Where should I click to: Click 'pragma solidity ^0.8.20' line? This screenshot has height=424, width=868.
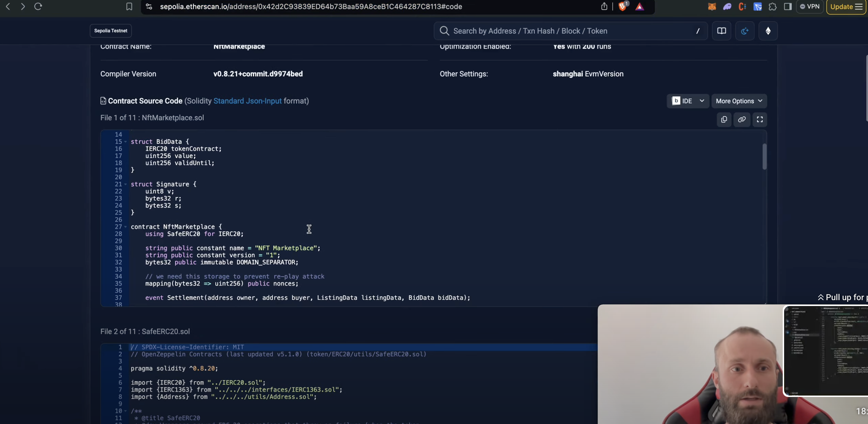(174, 368)
